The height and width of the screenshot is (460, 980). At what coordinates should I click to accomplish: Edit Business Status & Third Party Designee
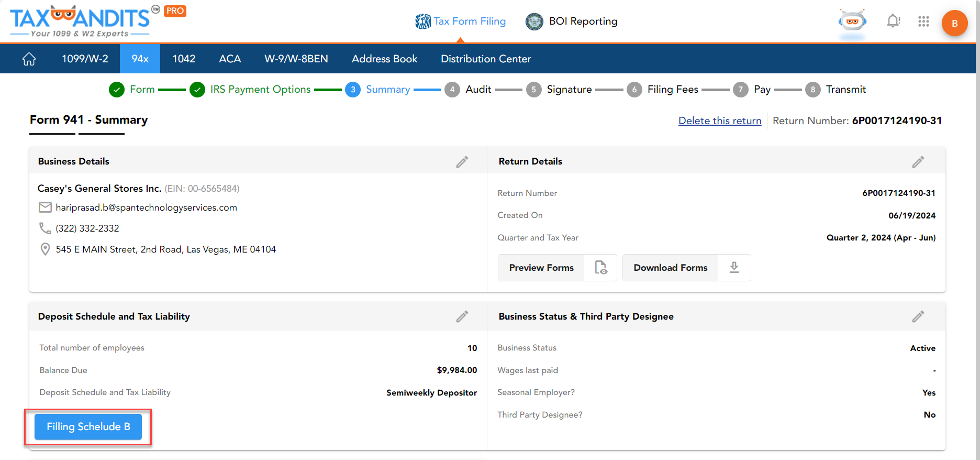pos(918,316)
